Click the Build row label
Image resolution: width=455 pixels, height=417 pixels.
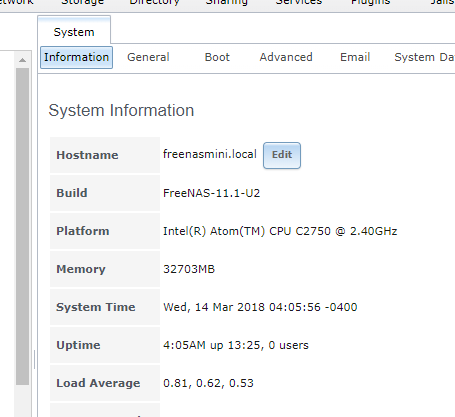click(x=72, y=193)
